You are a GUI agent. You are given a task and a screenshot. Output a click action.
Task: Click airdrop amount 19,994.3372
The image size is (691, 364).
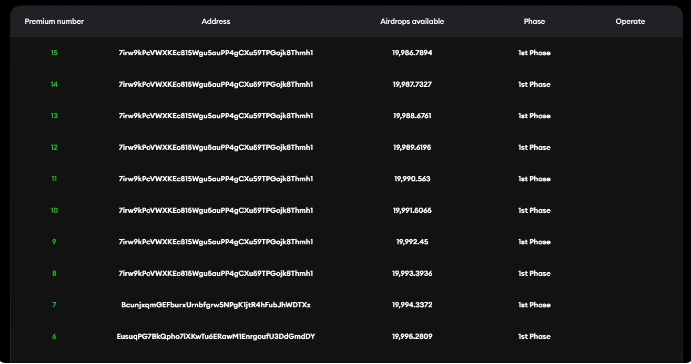click(x=412, y=305)
